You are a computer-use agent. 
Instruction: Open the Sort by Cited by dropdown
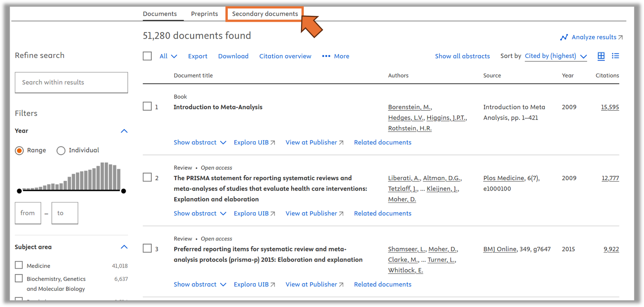pos(555,56)
